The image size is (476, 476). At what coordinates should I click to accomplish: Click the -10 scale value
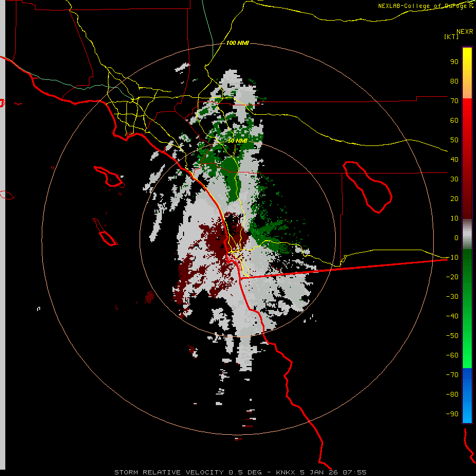tap(452, 258)
